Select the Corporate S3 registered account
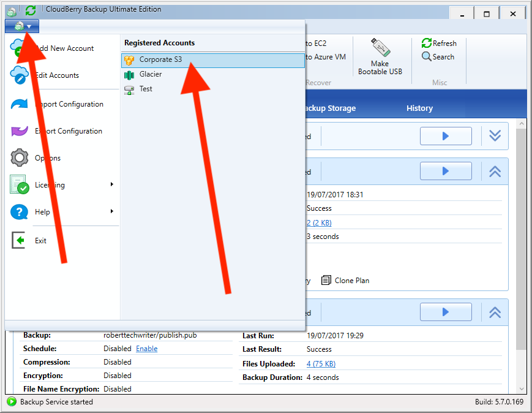Screen dimensions: 532x413 click(x=212, y=60)
